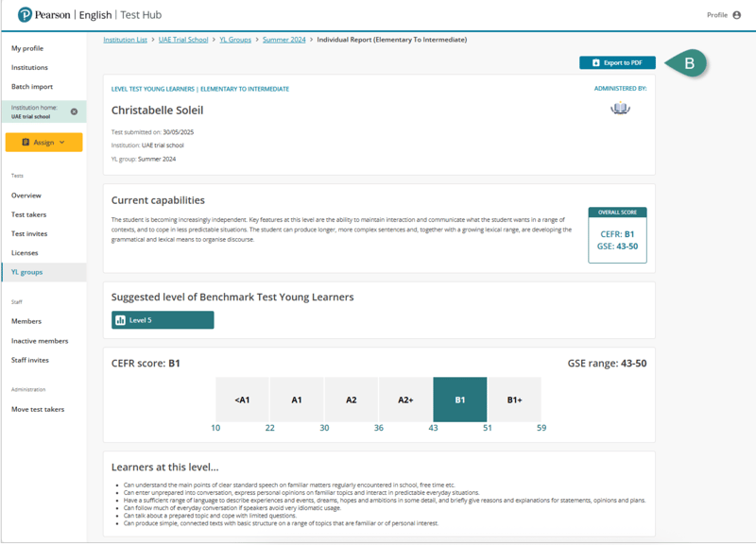Open Test takers page
Viewport: 756px width, 545px height.
pos(28,214)
